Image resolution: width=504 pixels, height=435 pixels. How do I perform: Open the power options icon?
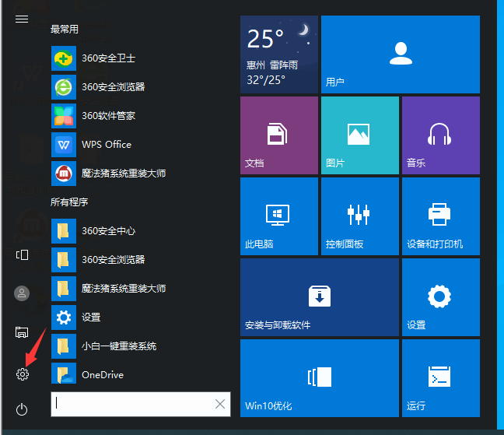[x=22, y=409]
